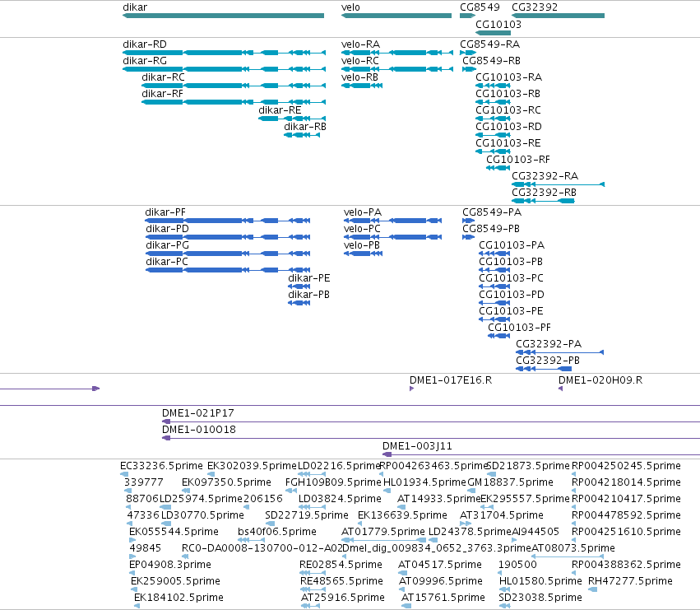Click EST RH47277.5prime
Screen dimensions: 700x610
tap(592, 590)
